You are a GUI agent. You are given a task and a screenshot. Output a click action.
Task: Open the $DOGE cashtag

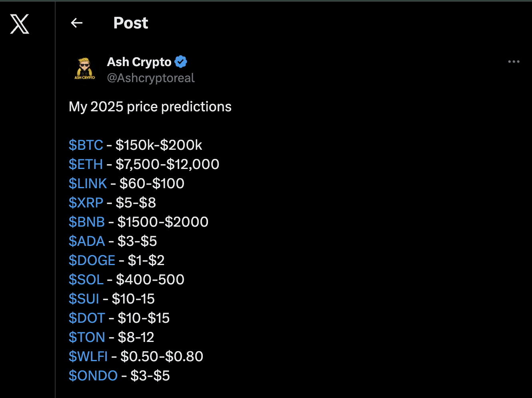tap(92, 260)
